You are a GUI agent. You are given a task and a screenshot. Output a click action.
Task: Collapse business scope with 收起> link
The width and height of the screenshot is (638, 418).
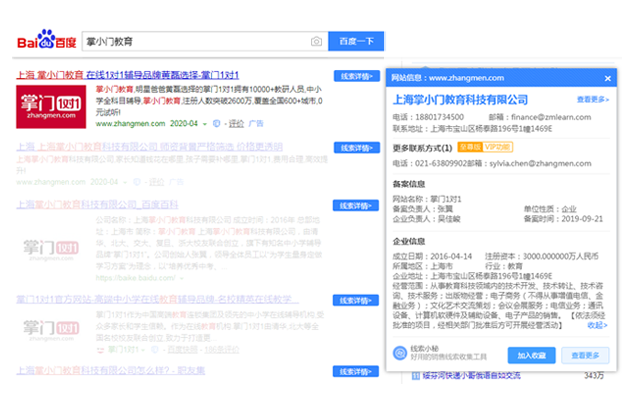pos(597,325)
